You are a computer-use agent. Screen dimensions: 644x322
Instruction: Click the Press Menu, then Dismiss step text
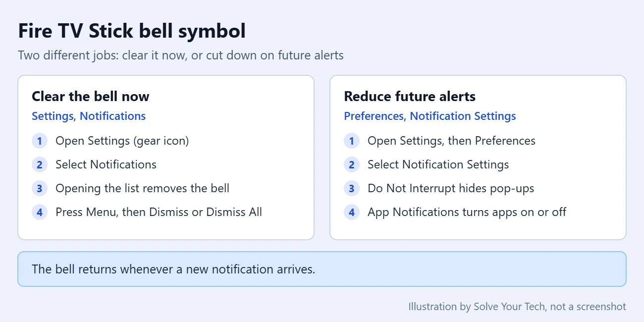(159, 212)
